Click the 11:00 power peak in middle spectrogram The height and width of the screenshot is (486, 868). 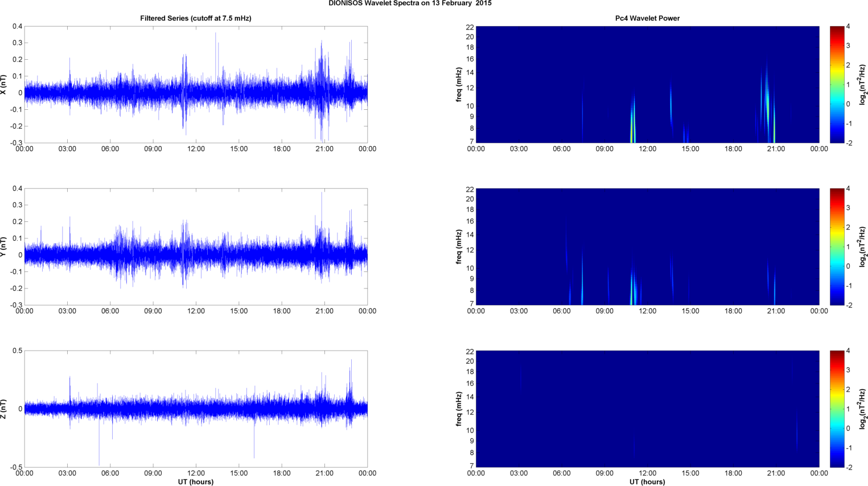[633, 285]
